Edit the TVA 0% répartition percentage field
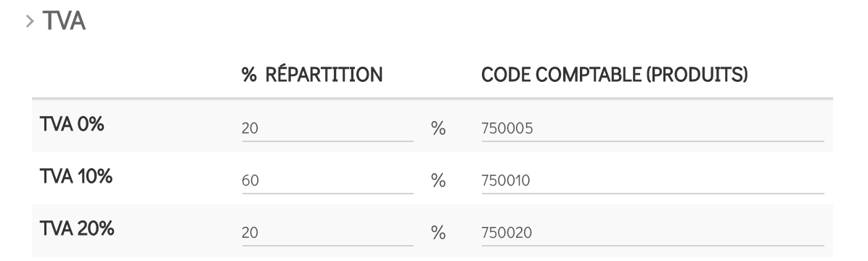The image size is (868, 261). click(x=327, y=128)
